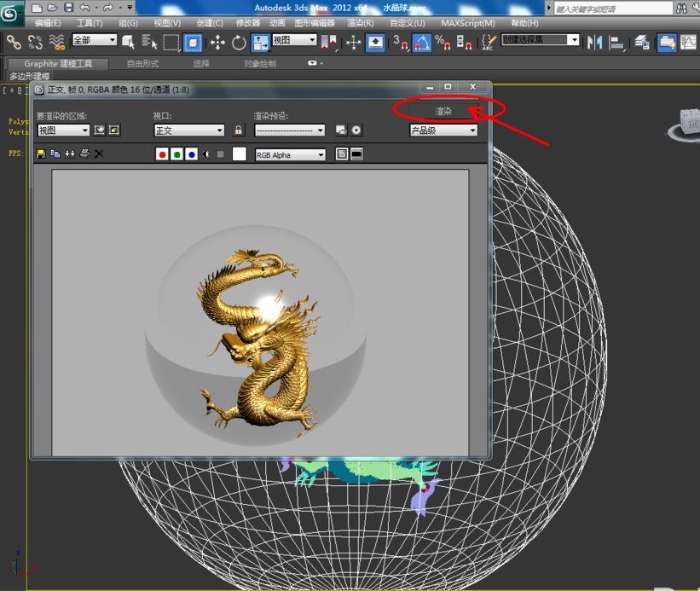The image size is (700, 591).
Task: Toggle the green channel
Action: point(176,154)
